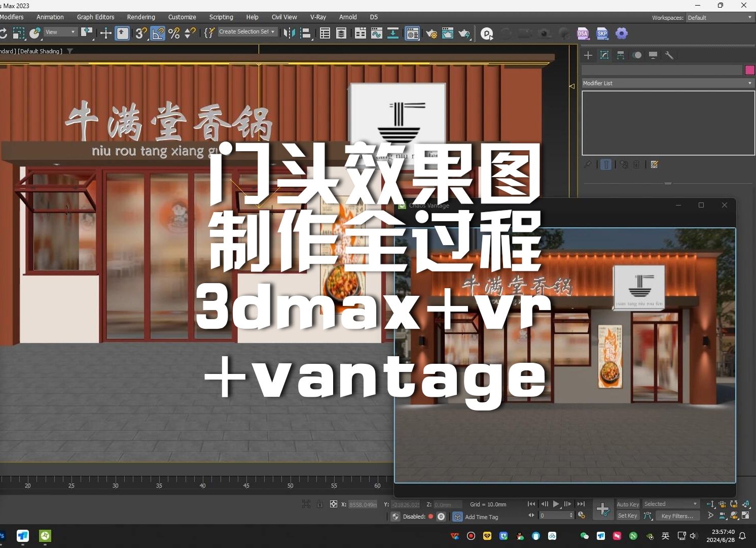Open the Schematic View icon
Screen dimensions: 756x548
click(393, 33)
